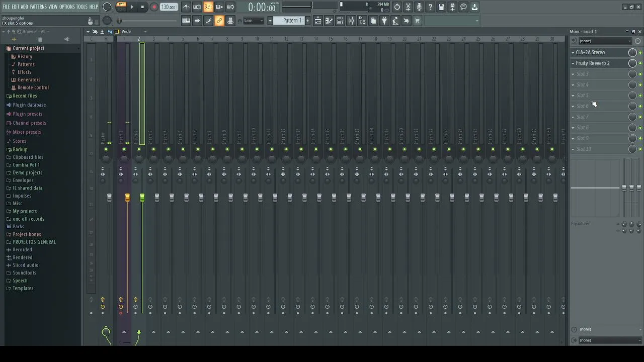Open the Mixer presets folder

tap(27, 132)
